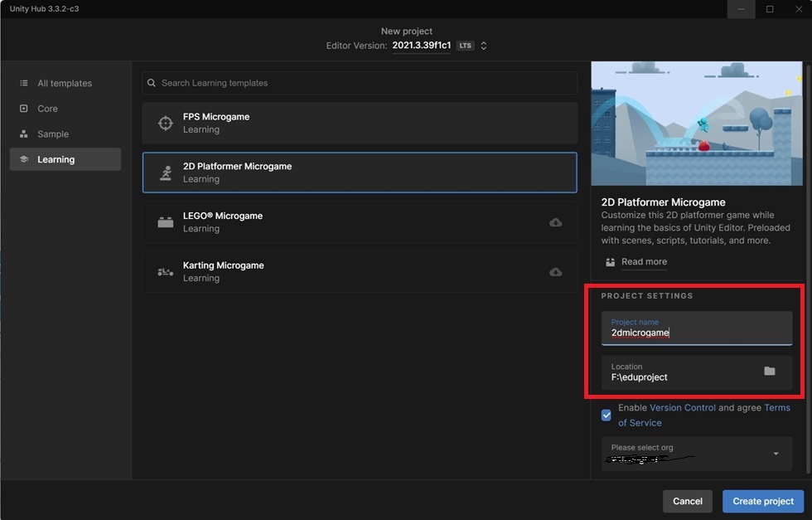Click the search magnifier icon
This screenshot has width=812, height=520.
coord(151,83)
